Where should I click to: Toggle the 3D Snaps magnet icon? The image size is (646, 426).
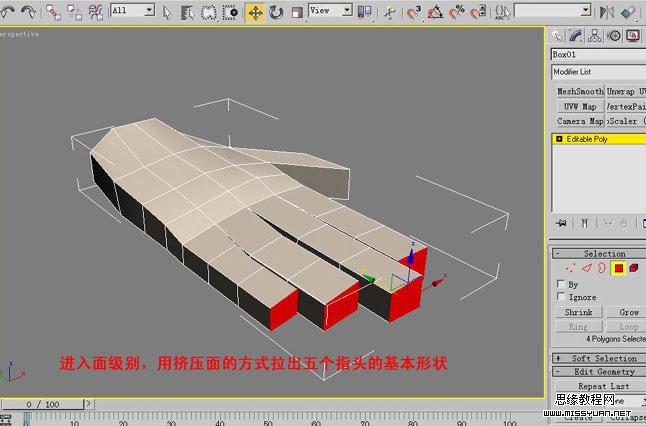pos(413,12)
